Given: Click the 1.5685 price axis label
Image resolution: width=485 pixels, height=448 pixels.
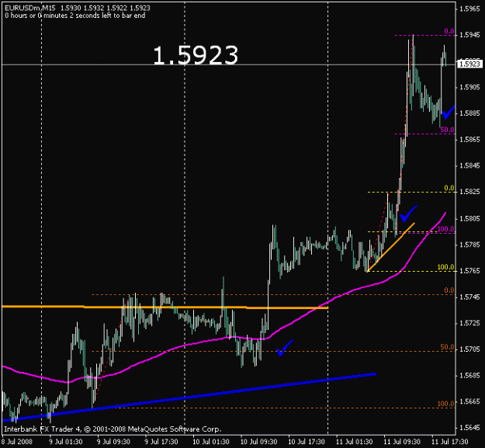Looking at the screenshot, I should (469, 376).
